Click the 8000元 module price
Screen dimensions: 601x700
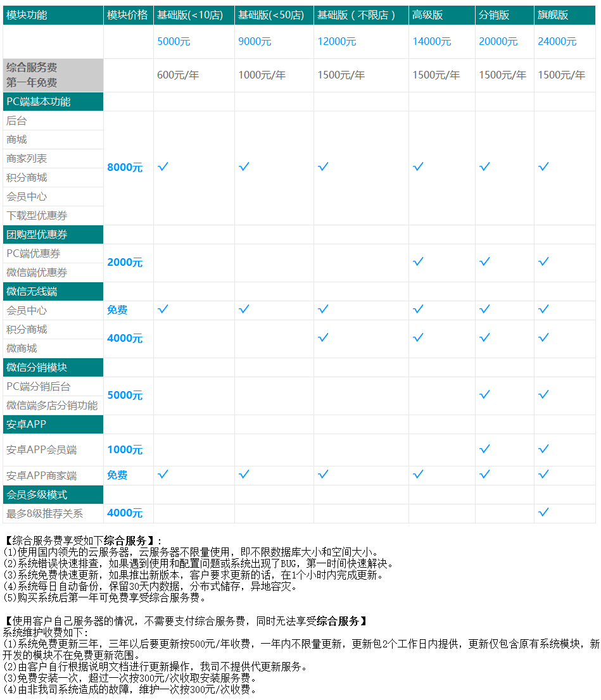(x=125, y=168)
